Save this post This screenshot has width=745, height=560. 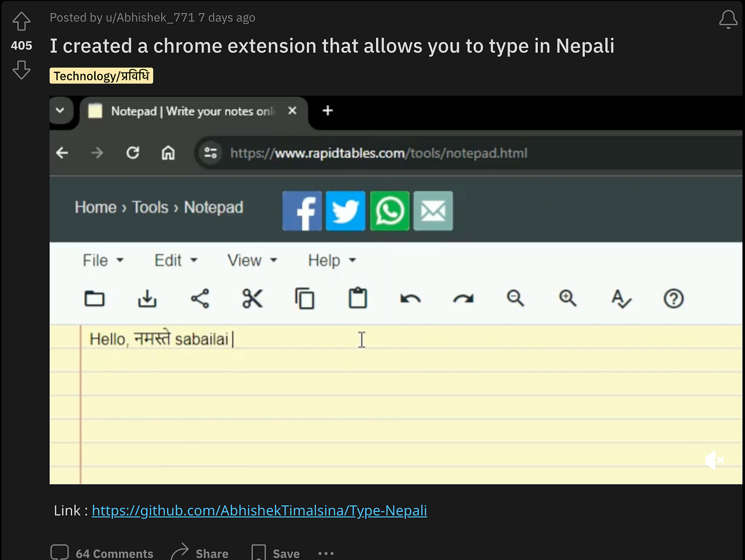pos(275,553)
